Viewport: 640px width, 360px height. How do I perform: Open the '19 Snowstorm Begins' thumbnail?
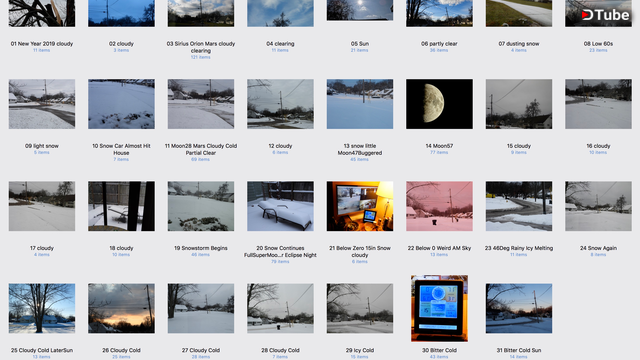(201, 206)
